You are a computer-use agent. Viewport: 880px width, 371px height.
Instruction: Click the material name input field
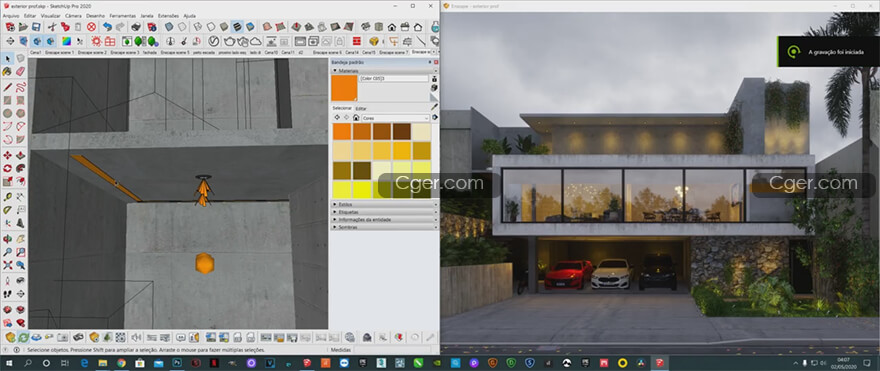(x=393, y=79)
